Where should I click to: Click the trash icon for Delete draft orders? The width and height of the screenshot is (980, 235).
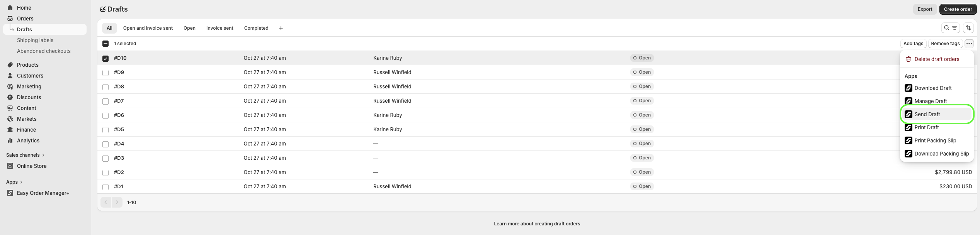click(909, 59)
